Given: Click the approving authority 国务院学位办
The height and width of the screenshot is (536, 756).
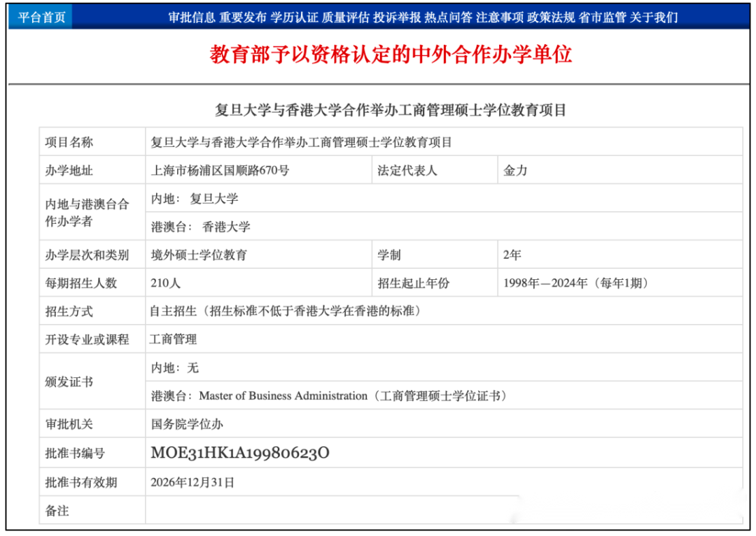Looking at the screenshot, I should coord(187,424).
